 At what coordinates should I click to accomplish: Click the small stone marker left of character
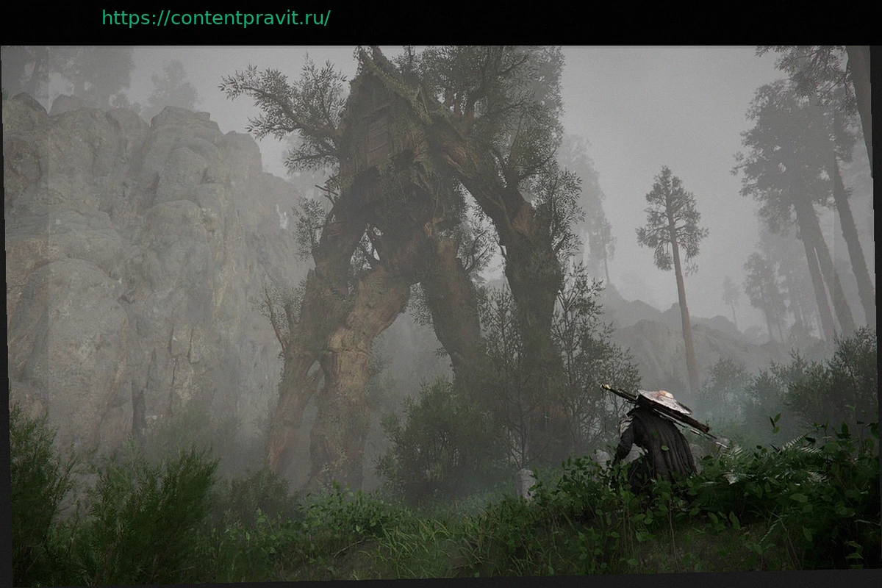[525, 484]
